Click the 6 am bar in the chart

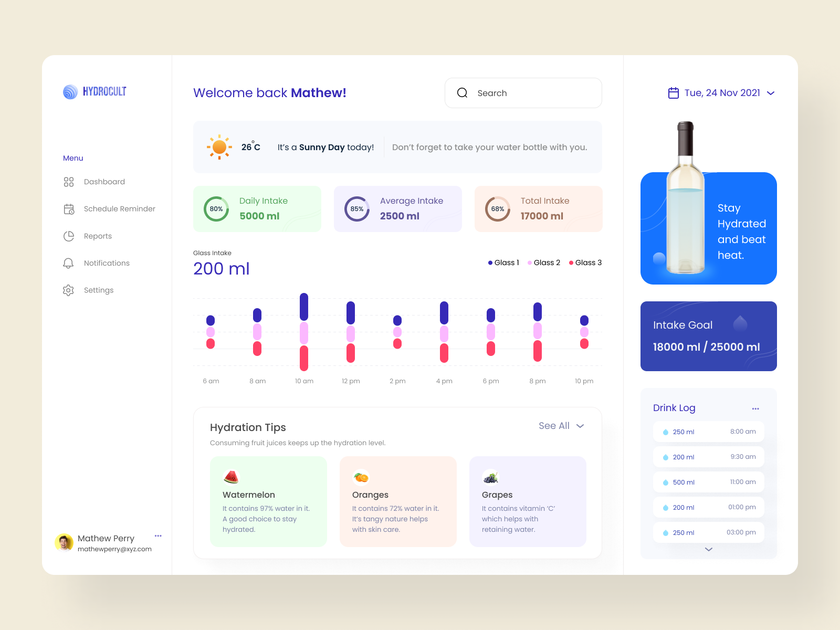211,332
